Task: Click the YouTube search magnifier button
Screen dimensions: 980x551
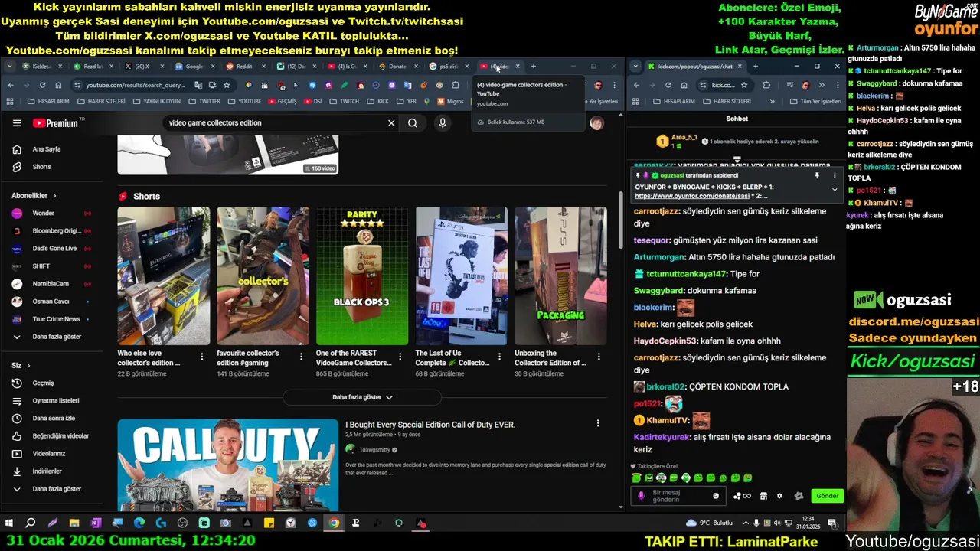Action: 413,122
